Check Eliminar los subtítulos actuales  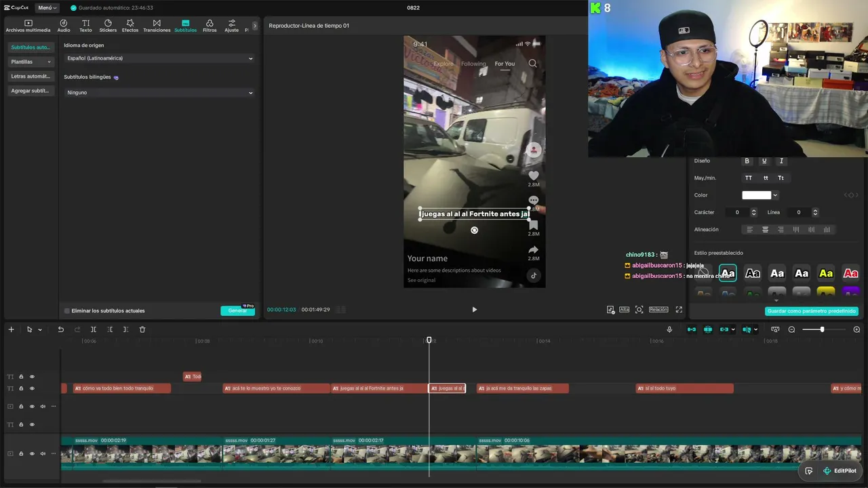(x=67, y=310)
